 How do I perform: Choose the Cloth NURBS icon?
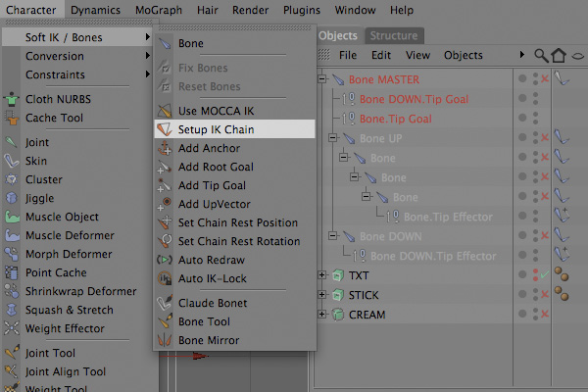(11, 99)
